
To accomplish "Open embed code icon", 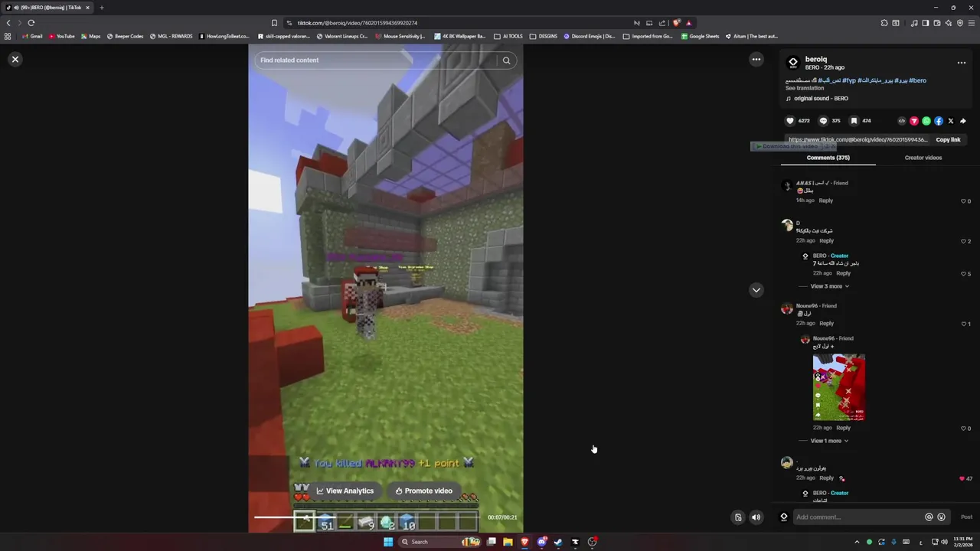I will click(901, 121).
